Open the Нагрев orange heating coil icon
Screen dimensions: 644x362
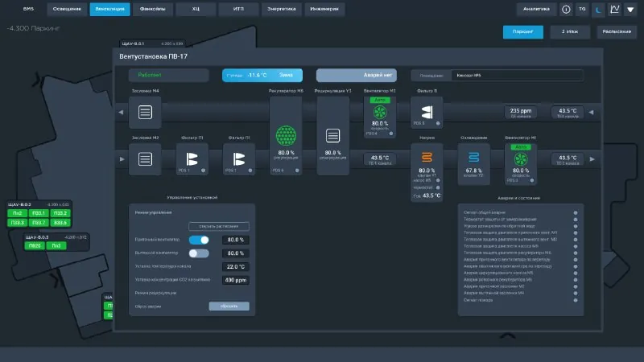click(427, 157)
